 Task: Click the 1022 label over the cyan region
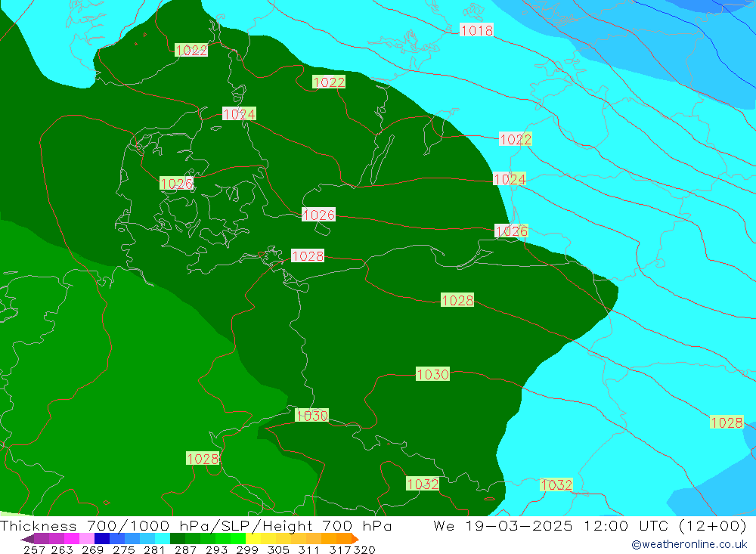click(x=516, y=139)
